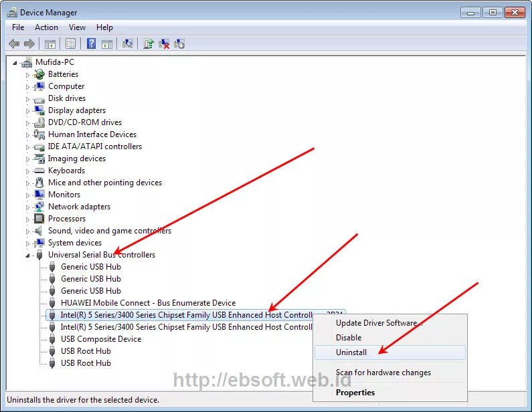Click the Keyboards category icon
Image resolution: width=532 pixels, height=412 pixels.
pyautogui.click(x=39, y=171)
